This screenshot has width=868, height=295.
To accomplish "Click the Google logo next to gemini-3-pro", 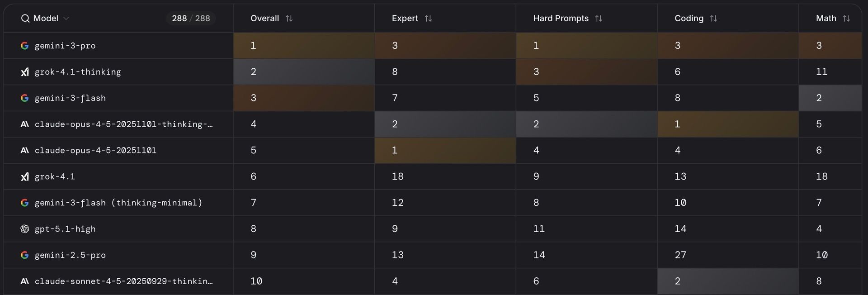I will pos(25,46).
